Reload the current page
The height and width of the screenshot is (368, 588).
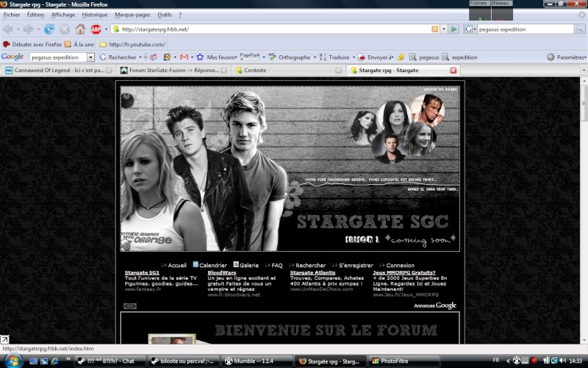pyautogui.click(x=49, y=29)
